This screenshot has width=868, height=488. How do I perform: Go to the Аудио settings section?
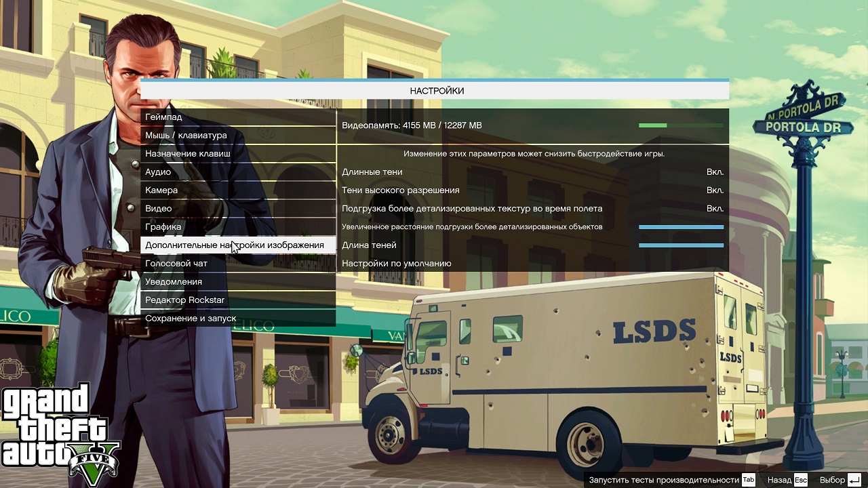click(x=238, y=172)
